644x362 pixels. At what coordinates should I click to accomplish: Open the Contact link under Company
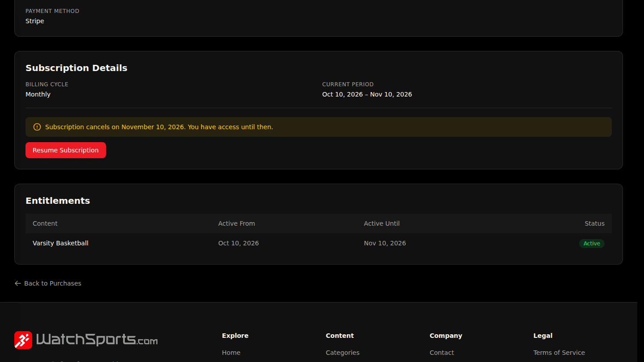442,353
